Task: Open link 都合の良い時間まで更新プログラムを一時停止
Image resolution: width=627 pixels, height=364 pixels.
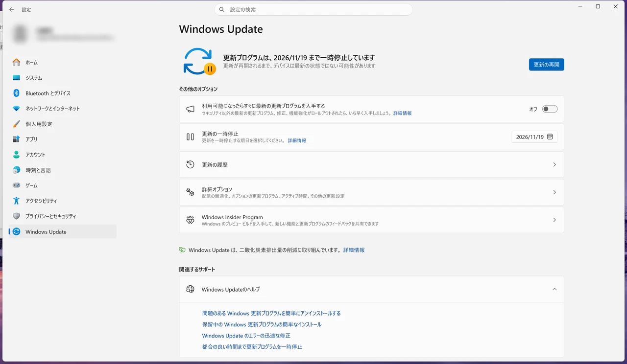Action: [x=252, y=347]
